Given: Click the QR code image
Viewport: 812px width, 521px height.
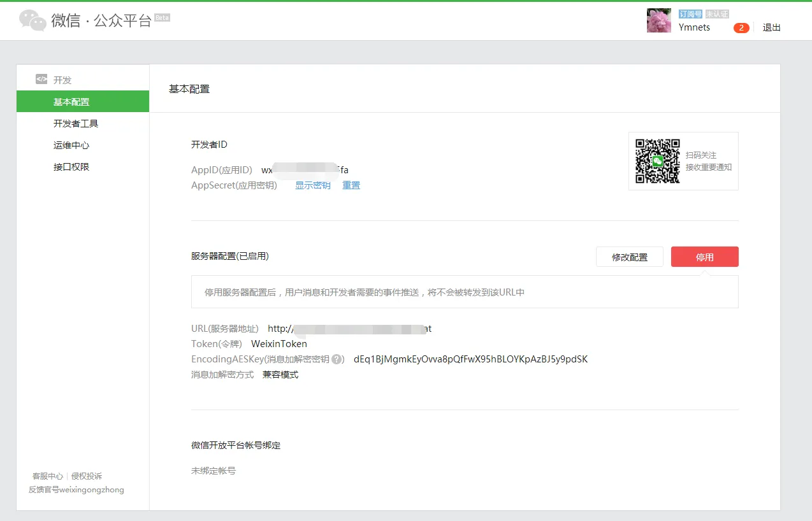Looking at the screenshot, I should [x=658, y=161].
